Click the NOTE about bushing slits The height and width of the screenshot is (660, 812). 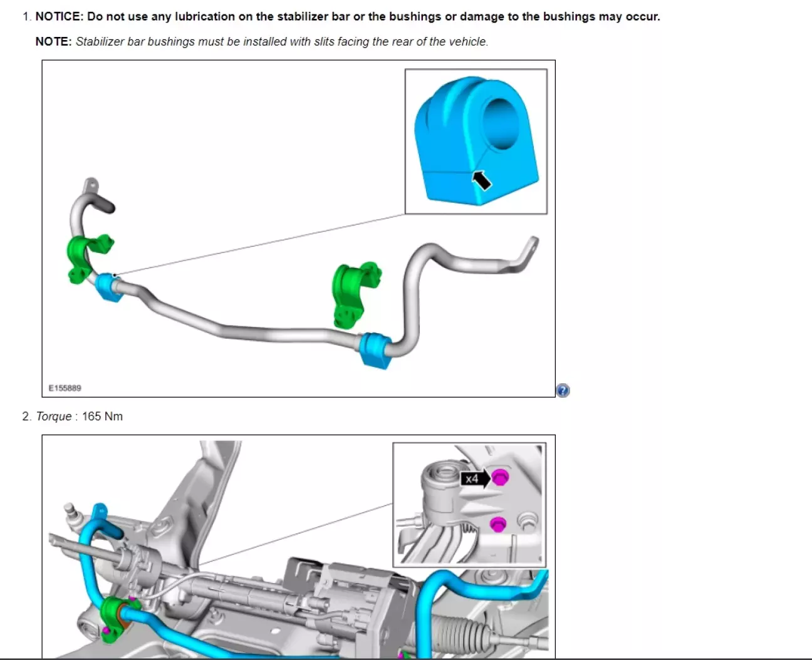[x=262, y=41]
